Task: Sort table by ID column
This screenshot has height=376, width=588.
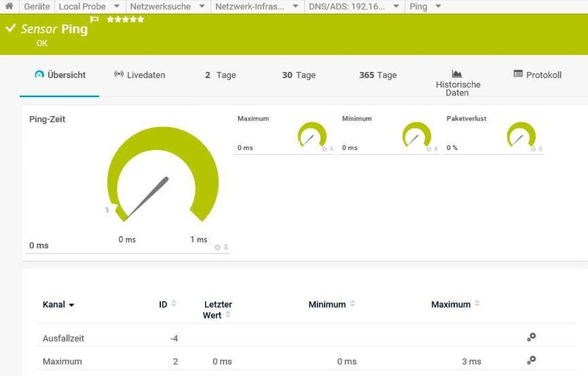Action: [168, 304]
